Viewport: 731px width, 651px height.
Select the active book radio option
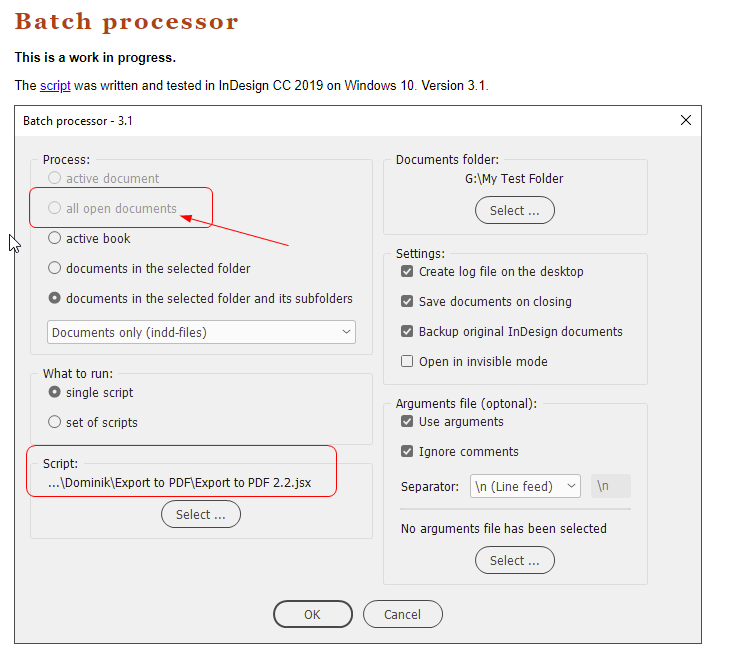click(55, 239)
